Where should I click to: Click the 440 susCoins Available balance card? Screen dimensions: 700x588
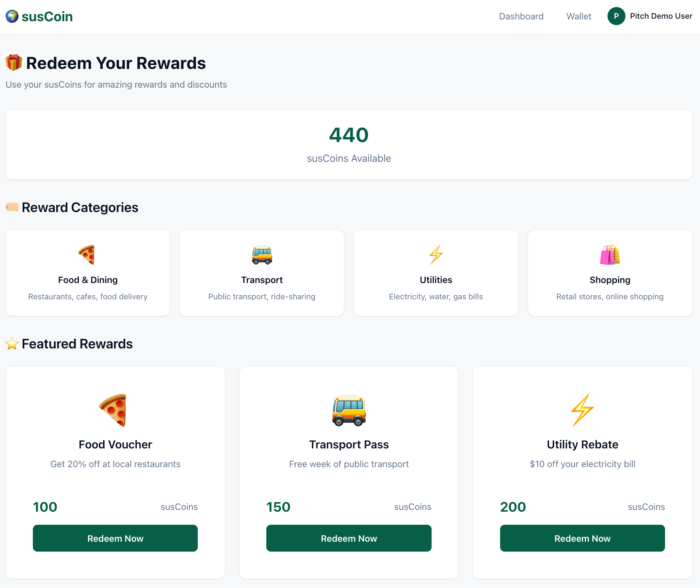pyautogui.click(x=349, y=145)
